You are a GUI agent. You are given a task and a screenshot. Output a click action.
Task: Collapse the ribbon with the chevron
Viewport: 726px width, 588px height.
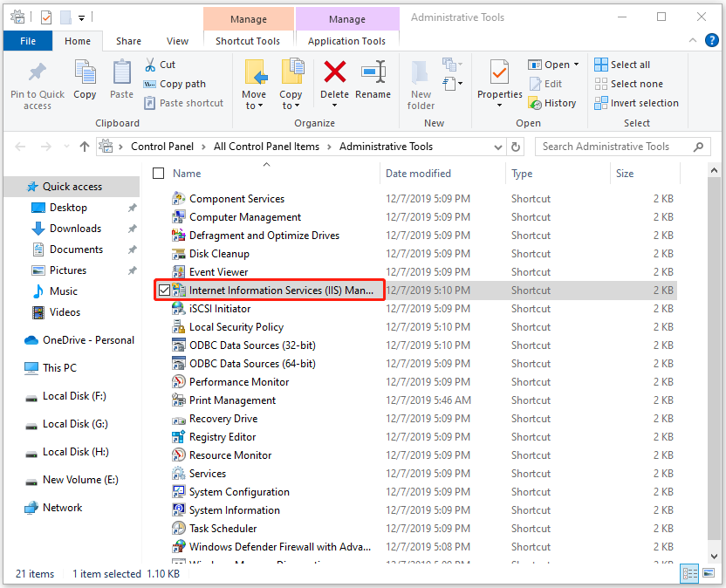pos(693,40)
